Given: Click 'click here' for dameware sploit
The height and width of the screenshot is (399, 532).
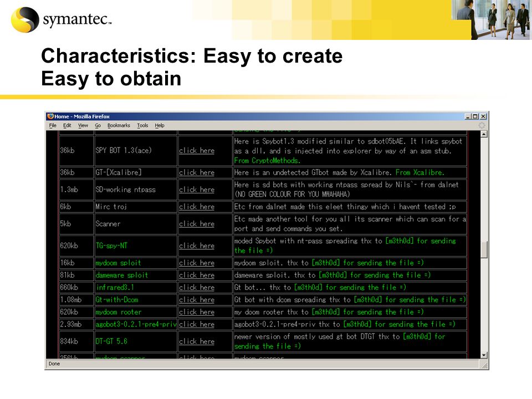Looking at the screenshot, I should click(x=197, y=275).
